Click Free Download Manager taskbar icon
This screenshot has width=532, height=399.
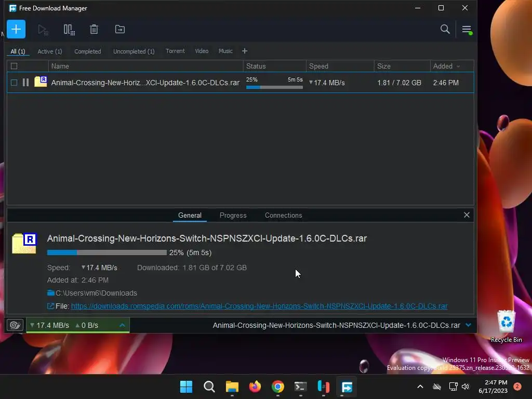pyautogui.click(x=347, y=387)
